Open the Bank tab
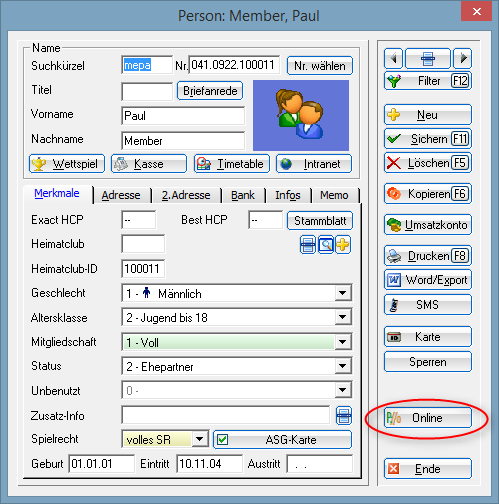The height and width of the screenshot is (504, 499). [243, 195]
